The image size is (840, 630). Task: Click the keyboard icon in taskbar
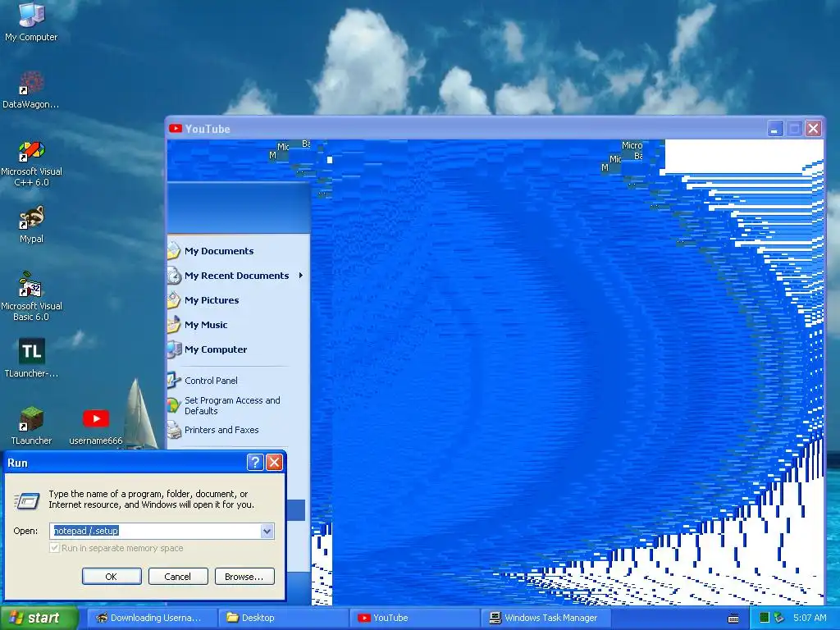click(x=733, y=619)
